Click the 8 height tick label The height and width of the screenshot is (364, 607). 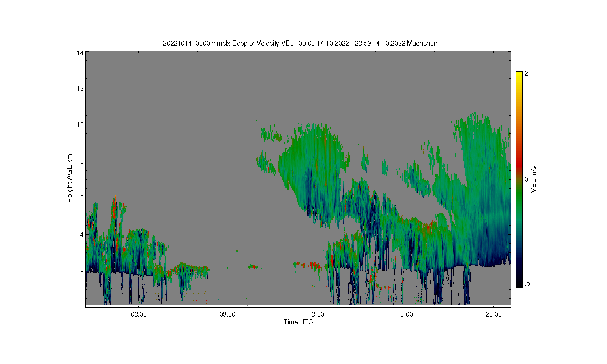click(82, 161)
